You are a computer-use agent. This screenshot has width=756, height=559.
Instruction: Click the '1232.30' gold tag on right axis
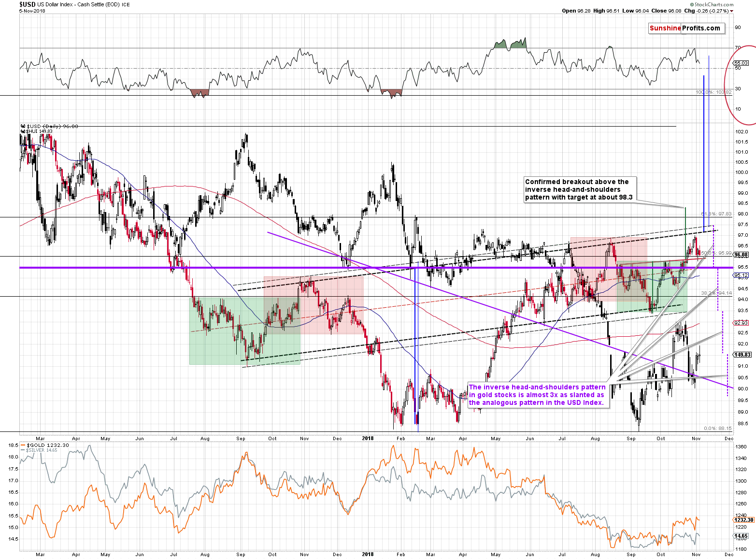pos(743,519)
